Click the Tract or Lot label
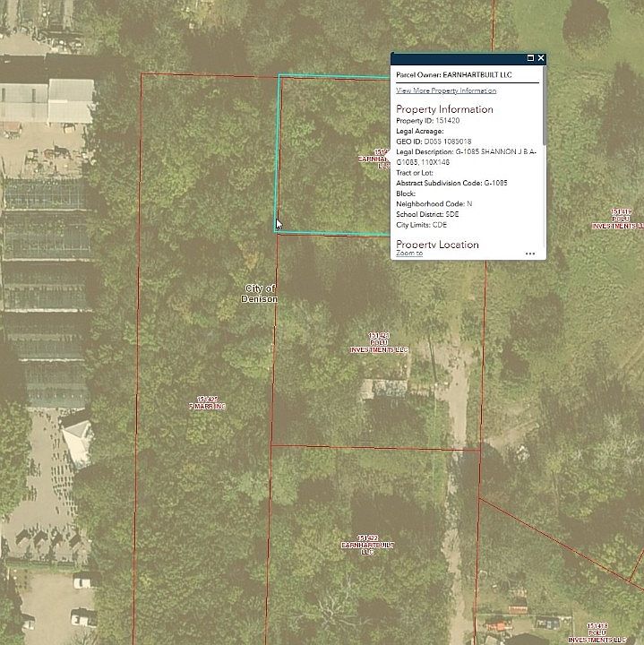 pos(414,173)
